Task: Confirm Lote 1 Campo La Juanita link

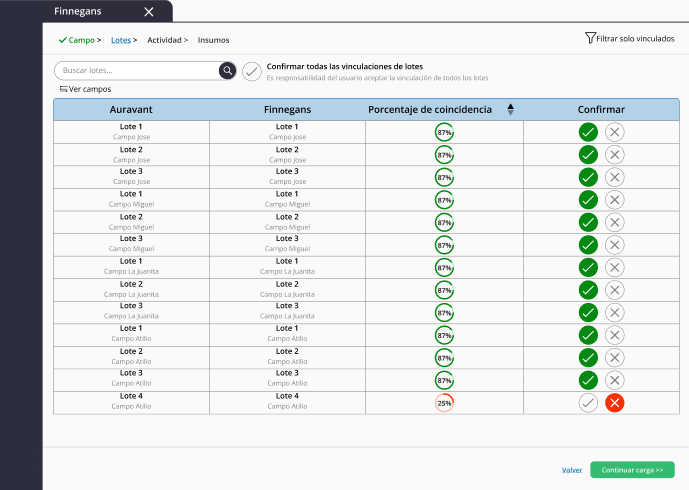Action: tap(588, 268)
